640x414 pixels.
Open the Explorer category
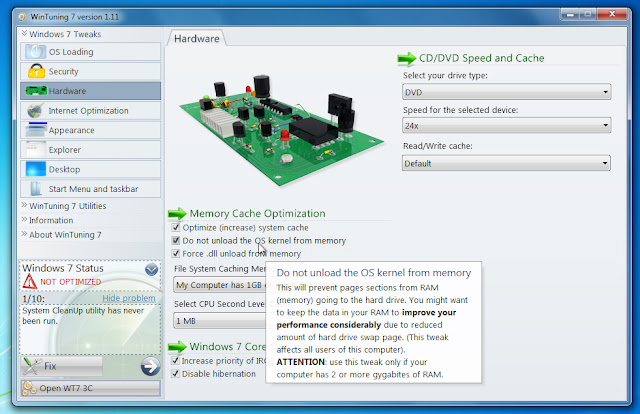coord(90,149)
